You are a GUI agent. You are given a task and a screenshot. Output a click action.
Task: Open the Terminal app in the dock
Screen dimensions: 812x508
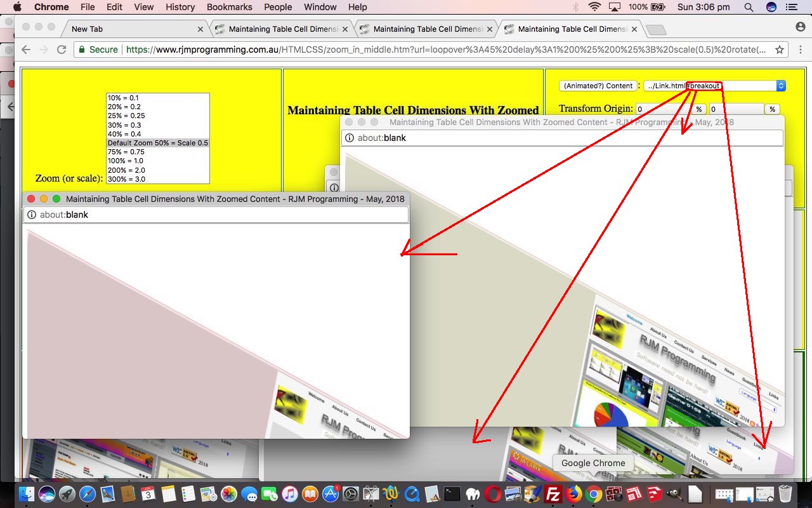[452, 493]
